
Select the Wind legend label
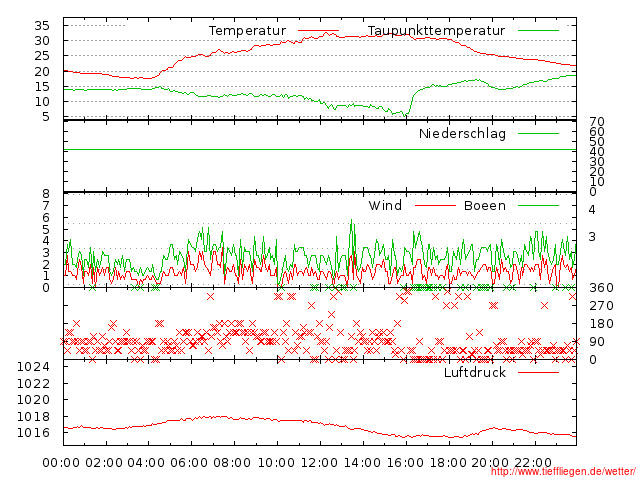point(385,205)
